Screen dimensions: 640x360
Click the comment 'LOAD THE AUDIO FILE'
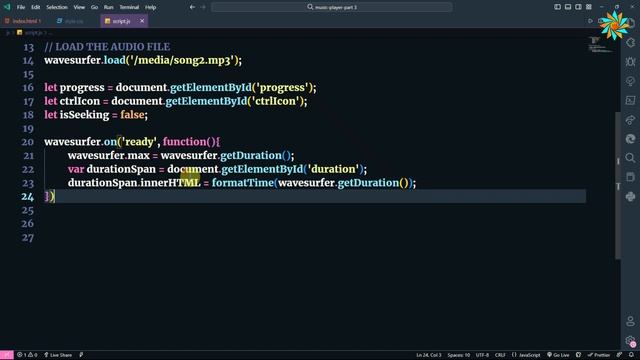tap(113, 47)
